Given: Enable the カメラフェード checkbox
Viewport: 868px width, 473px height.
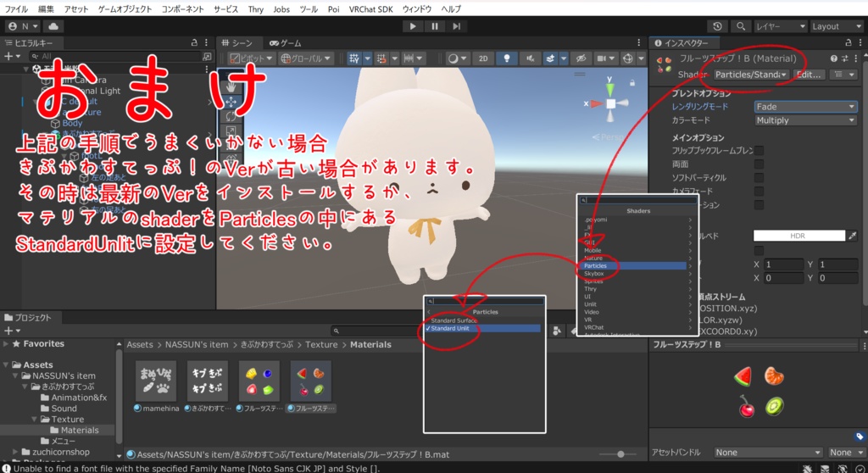Looking at the screenshot, I should [x=759, y=191].
